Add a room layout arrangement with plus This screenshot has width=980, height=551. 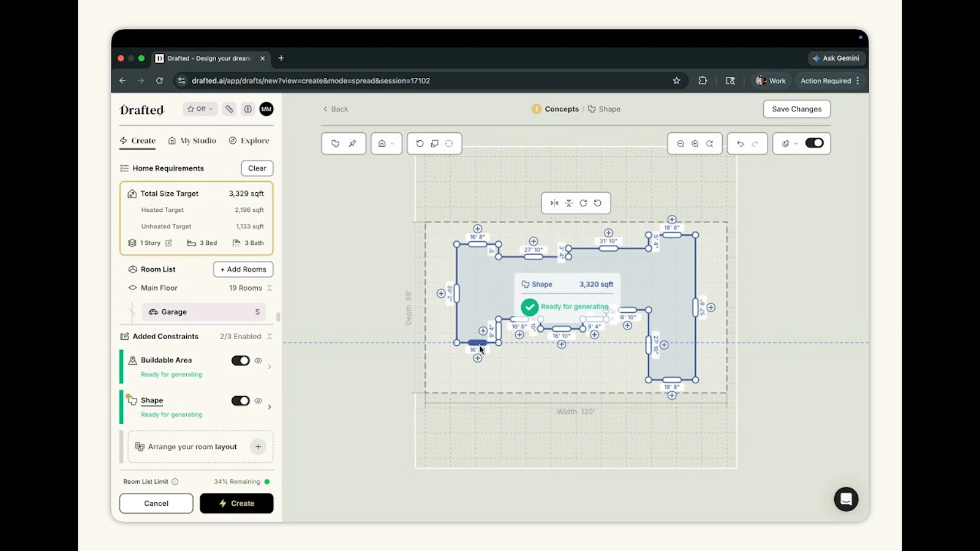258,447
